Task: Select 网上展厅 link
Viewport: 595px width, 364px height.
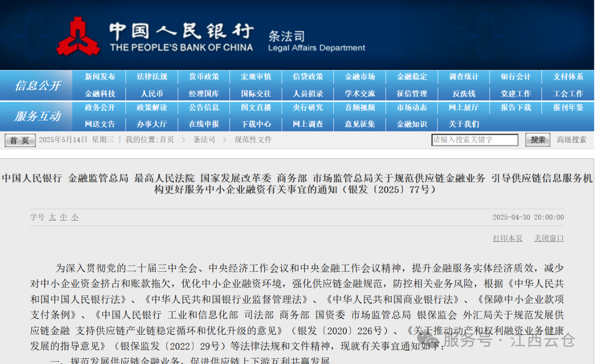Action: click(464, 107)
